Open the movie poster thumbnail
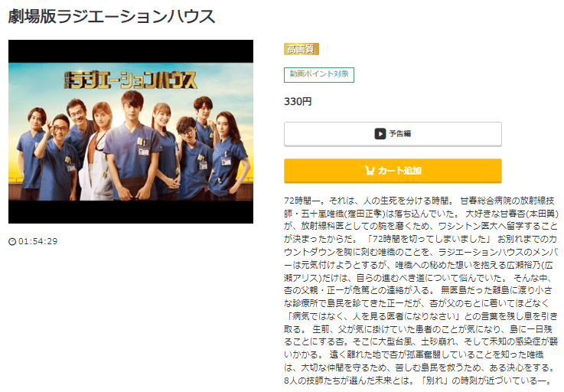The image size is (564, 392). pos(131,132)
